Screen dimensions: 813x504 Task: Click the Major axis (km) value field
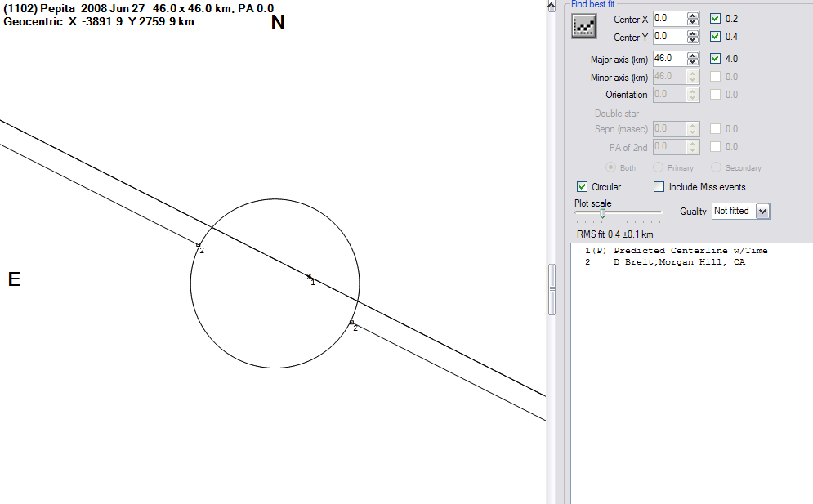[668, 59]
